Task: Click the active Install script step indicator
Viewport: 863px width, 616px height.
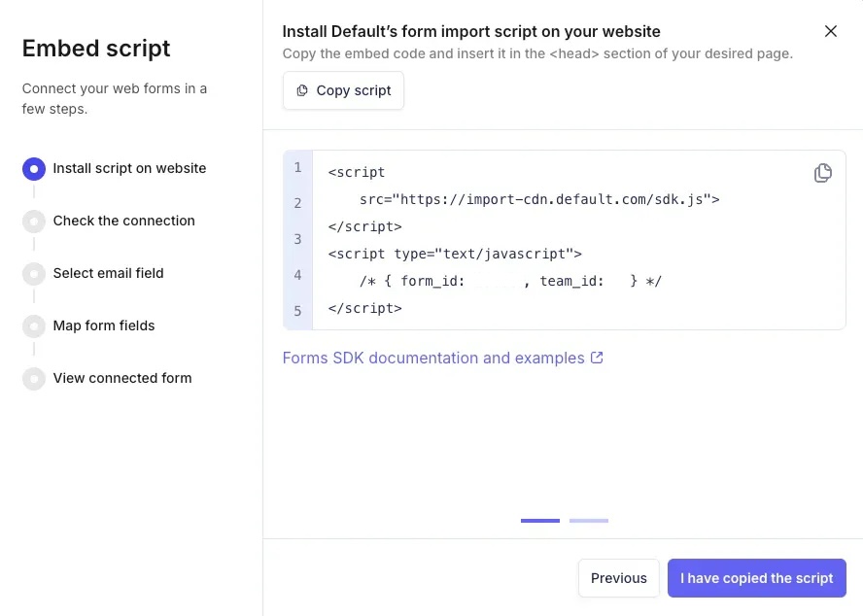Action: point(34,168)
